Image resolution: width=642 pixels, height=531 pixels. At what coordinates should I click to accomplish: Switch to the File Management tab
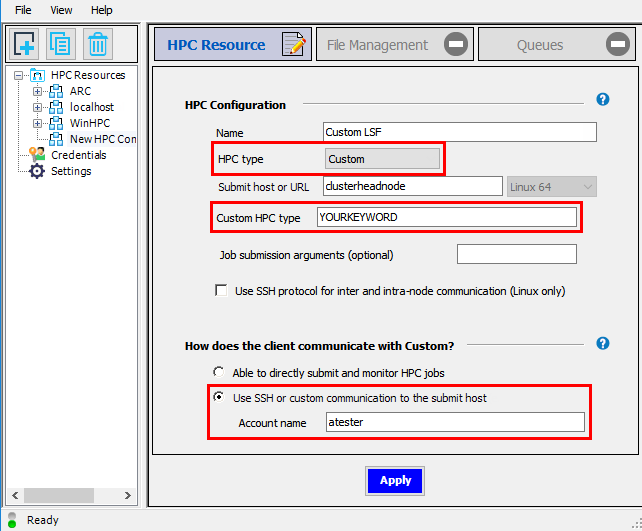click(395, 44)
